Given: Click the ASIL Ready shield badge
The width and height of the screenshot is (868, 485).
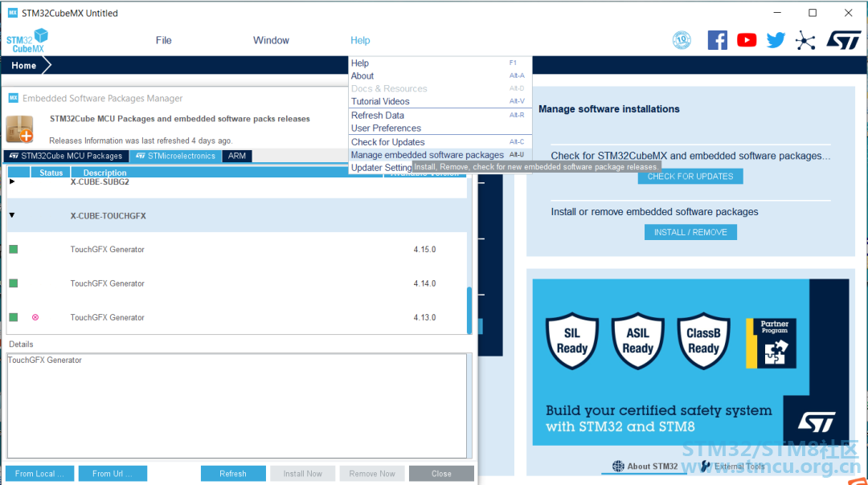Looking at the screenshot, I should coord(637,340).
